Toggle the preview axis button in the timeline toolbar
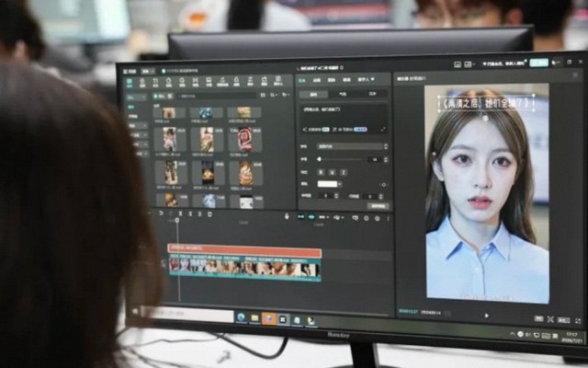Image resolution: width=588 pixels, height=368 pixels. tap(337, 217)
